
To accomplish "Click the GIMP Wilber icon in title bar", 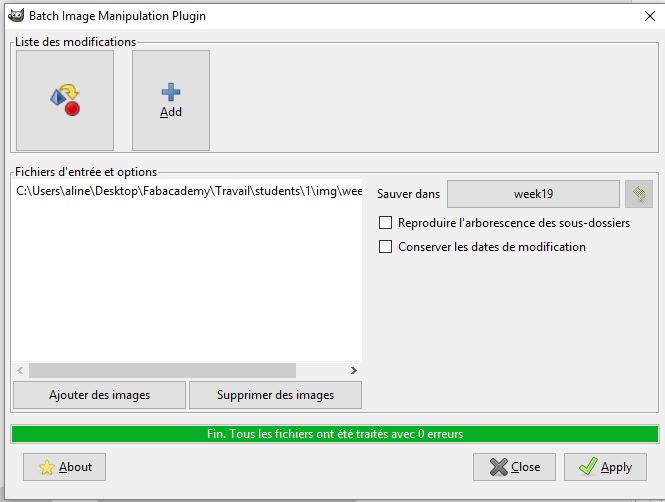I will pyautogui.click(x=16, y=16).
